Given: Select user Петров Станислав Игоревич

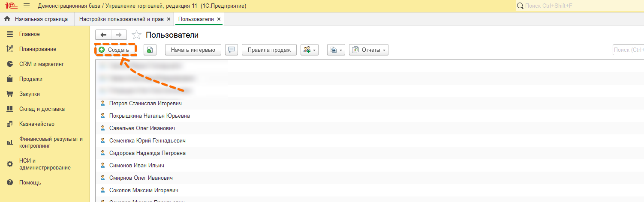Looking at the screenshot, I should [x=145, y=104].
